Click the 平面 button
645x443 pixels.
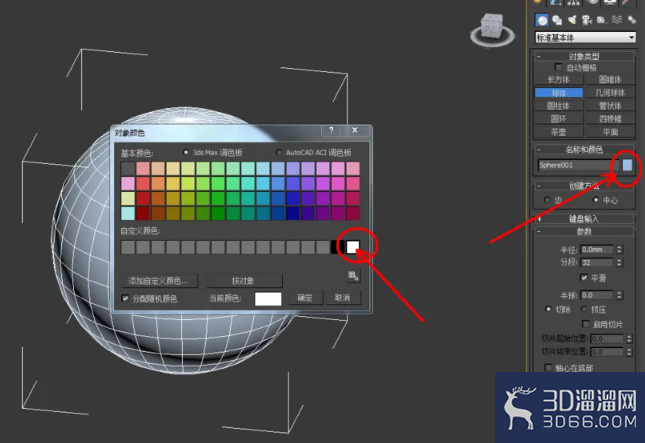(x=610, y=132)
